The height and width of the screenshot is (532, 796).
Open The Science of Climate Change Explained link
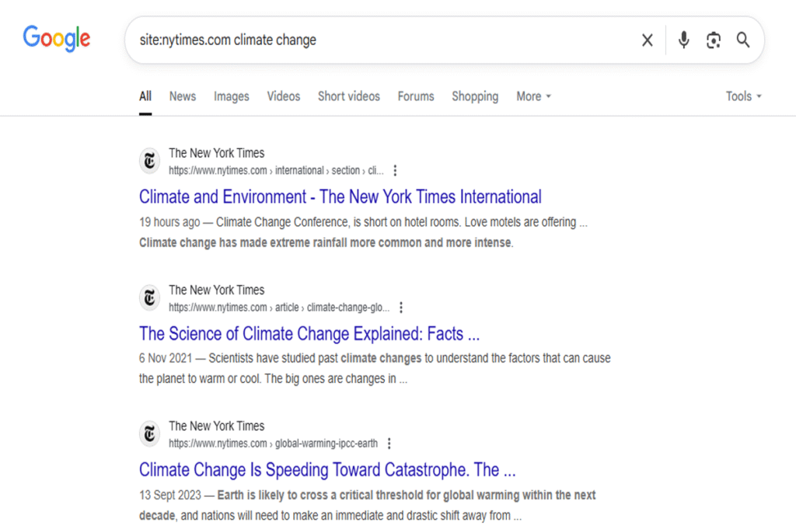[x=309, y=334]
